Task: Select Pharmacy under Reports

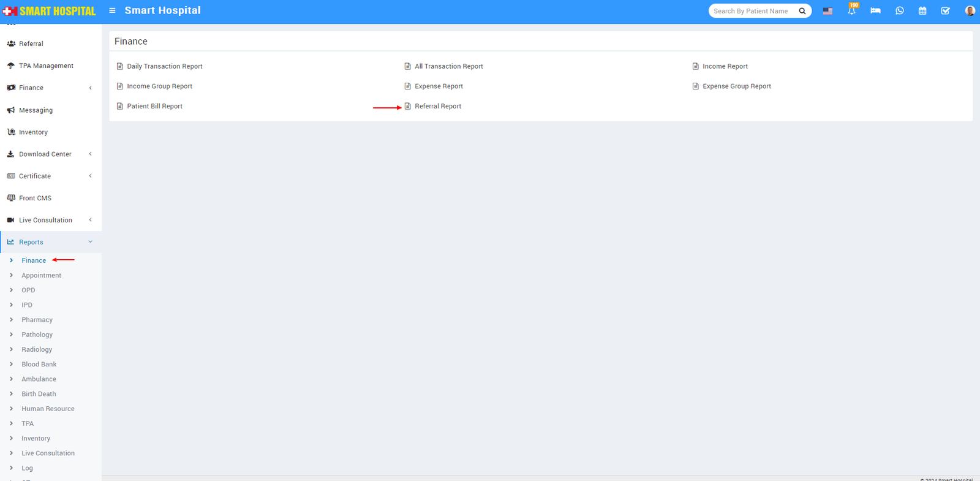Action: (x=37, y=320)
